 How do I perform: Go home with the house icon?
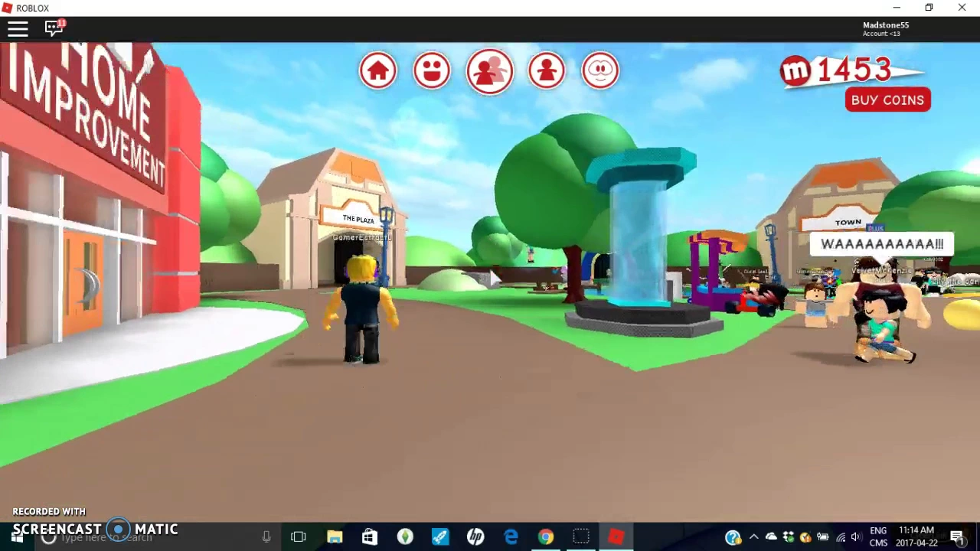tap(378, 71)
